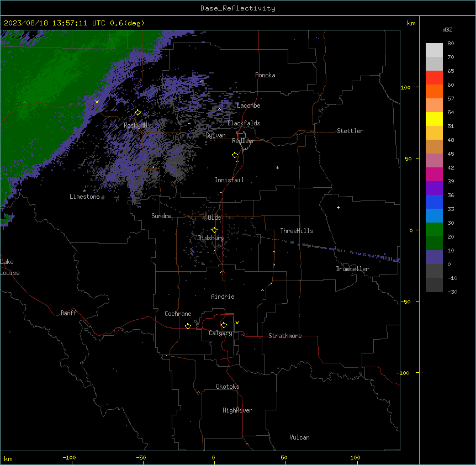Select the orange 60 dBZ legend swatch
The height and width of the screenshot is (465, 476).
pyautogui.click(x=434, y=91)
